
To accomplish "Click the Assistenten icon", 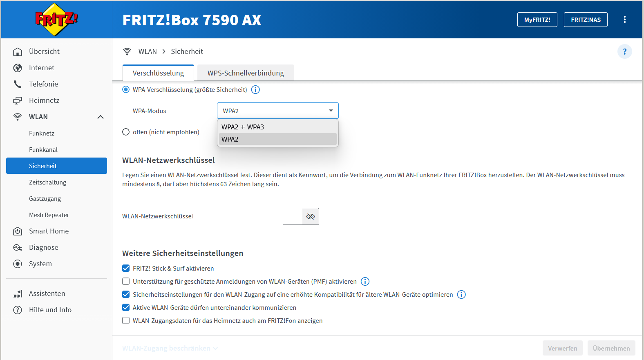I will pos(18,293).
